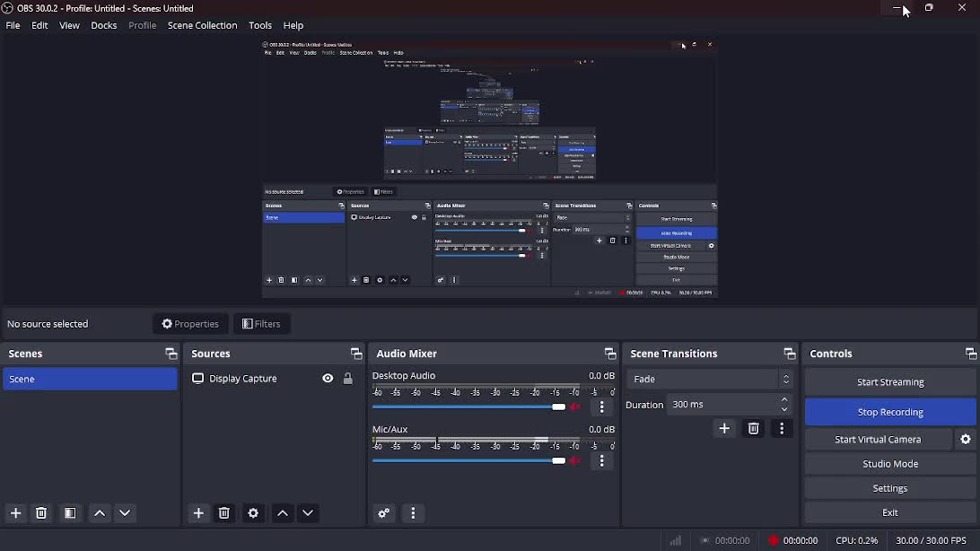This screenshot has height=551, width=980.
Task: Open Mic/Aux three-dot options
Action: (602, 461)
